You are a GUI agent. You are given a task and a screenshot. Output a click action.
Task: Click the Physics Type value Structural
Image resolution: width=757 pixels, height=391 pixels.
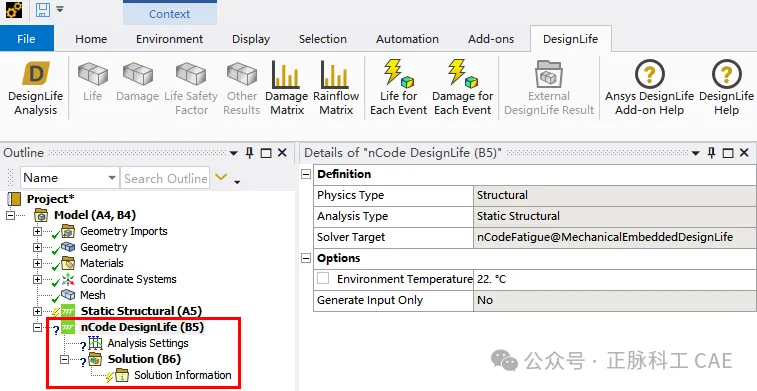(615, 195)
